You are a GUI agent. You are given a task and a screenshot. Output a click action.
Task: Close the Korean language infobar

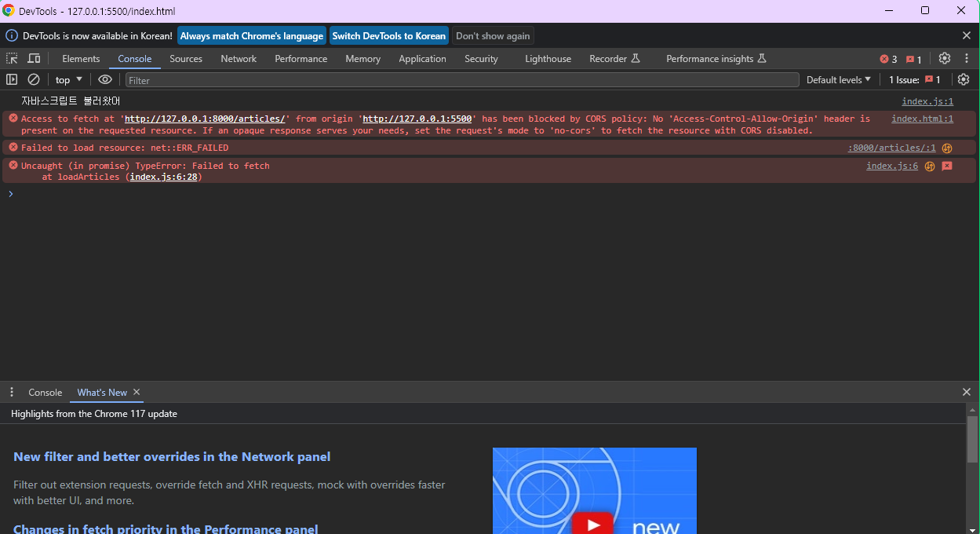coord(967,35)
